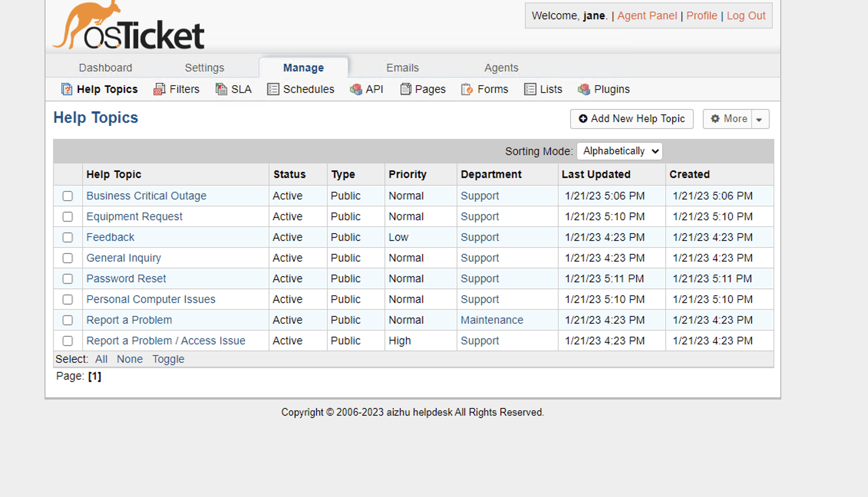This screenshot has width=868, height=497.
Task: Click the Agent Panel link
Action: (x=647, y=16)
